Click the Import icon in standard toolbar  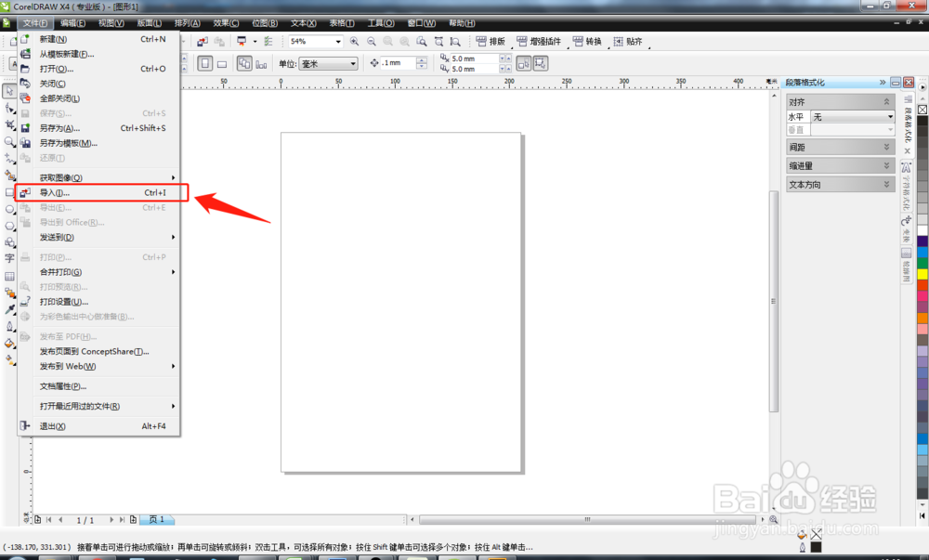point(203,42)
